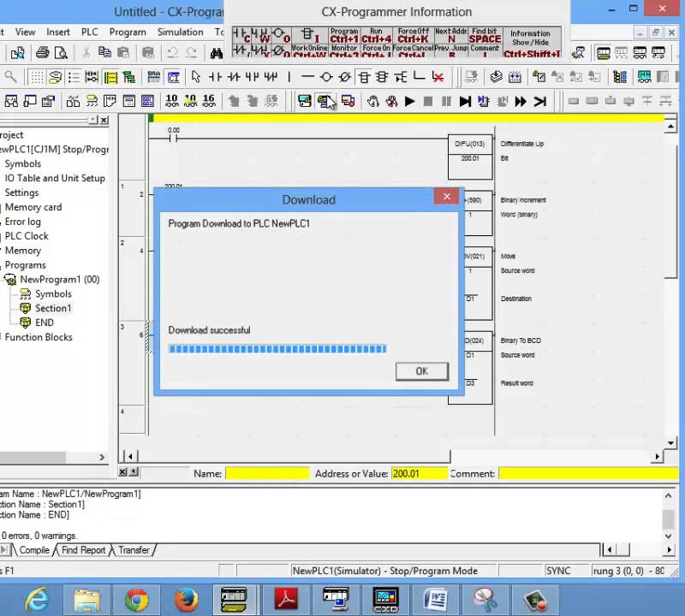Open the Insert menu
The width and height of the screenshot is (685, 616).
tap(58, 32)
